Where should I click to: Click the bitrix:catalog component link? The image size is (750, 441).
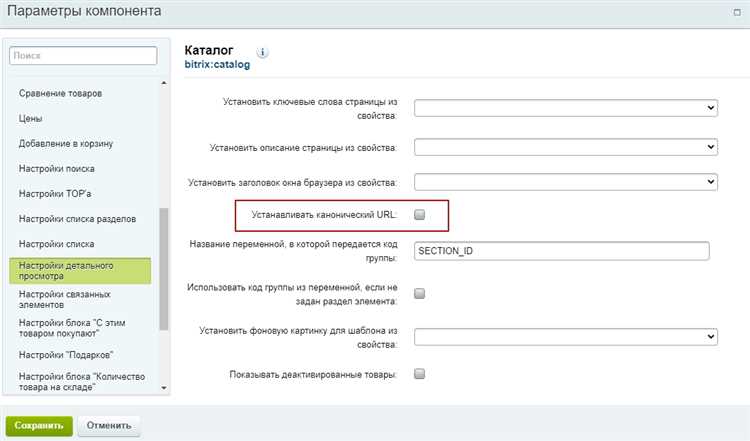coord(217,65)
